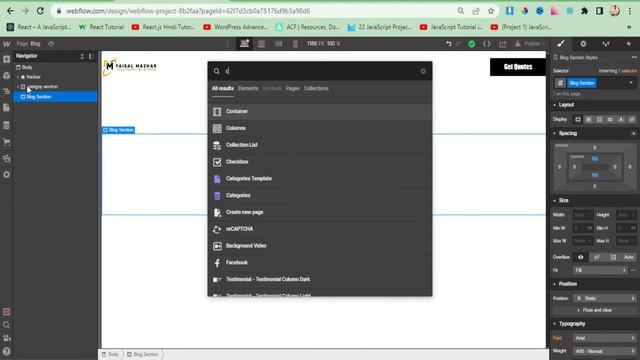Check the green save status icon
The height and width of the screenshot is (360, 640).
point(472,44)
